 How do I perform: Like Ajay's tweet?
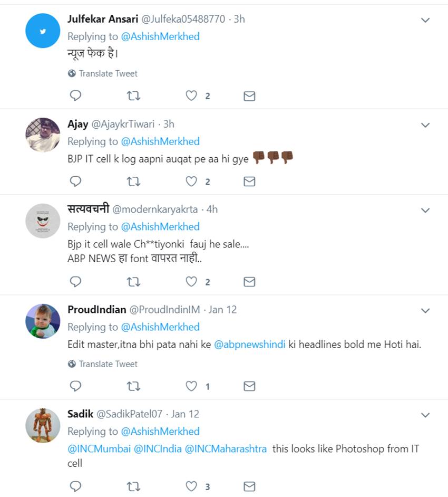coord(191,181)
